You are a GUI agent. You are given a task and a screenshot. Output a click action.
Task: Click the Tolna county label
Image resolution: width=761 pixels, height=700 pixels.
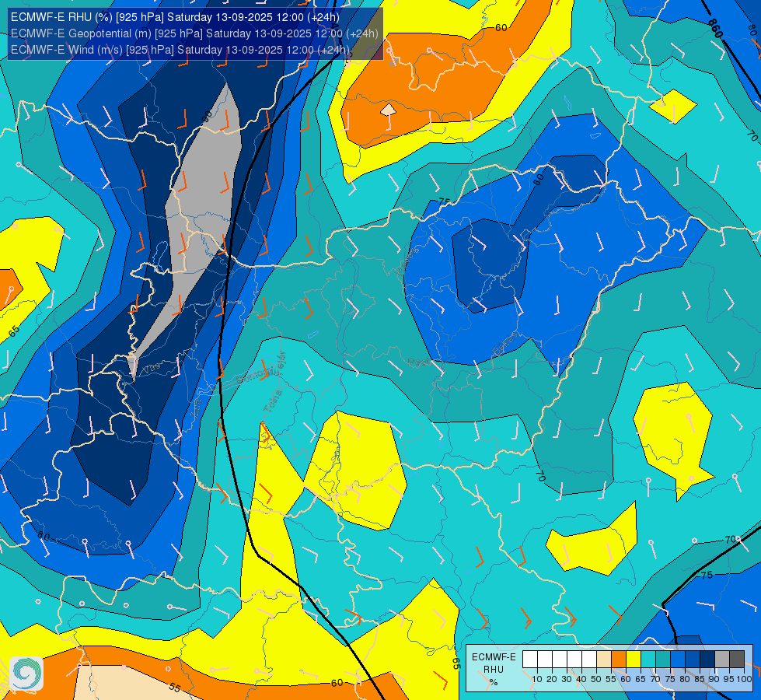[x=272, y=401]
